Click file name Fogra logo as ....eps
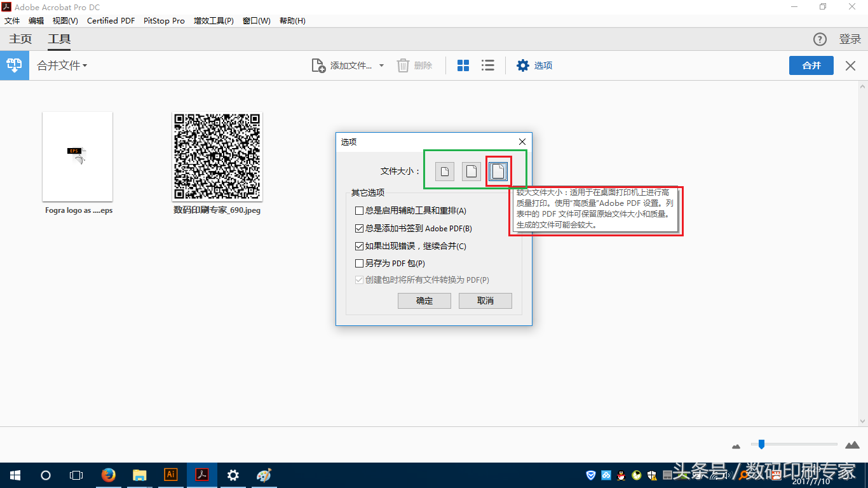 click(x=79, y=210)
